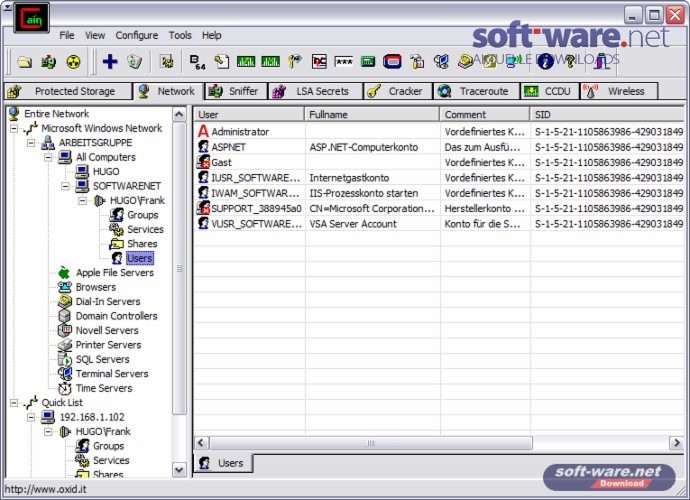Sort by the Comment column header
Viewport: 690px width, 500px height.
pos(485,114)
